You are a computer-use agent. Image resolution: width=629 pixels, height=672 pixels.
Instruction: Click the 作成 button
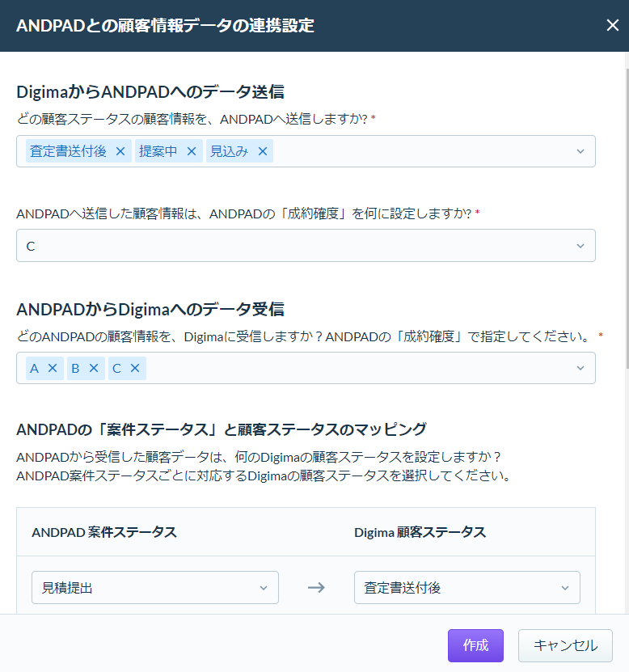coord(475,645)
